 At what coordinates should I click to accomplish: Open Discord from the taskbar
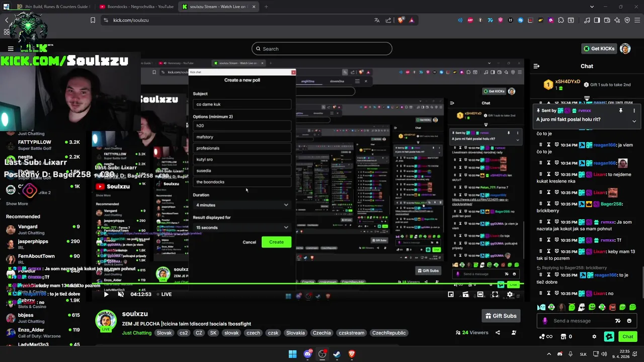pos(307,354)
